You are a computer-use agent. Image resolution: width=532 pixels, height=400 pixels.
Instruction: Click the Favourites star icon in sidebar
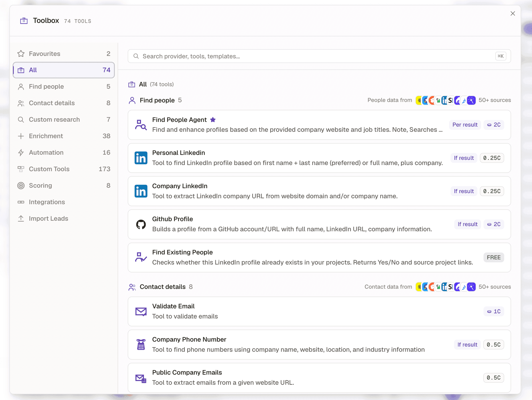(x=21, y=53)
